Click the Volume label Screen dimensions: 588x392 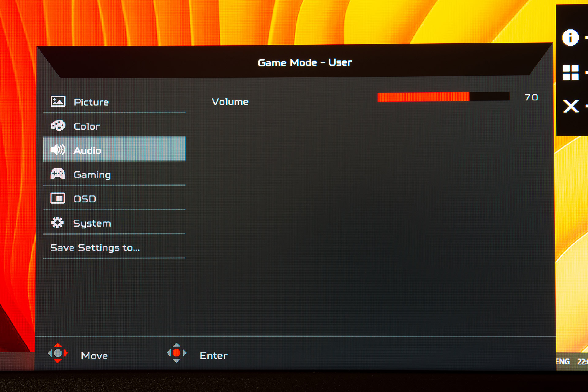(x=230, y=102)
